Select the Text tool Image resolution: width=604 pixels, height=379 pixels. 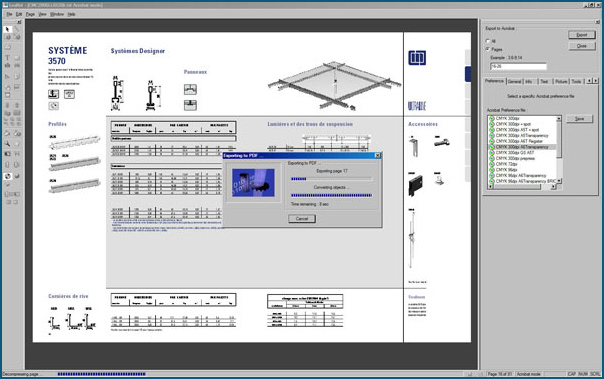pyautogui.click(x=7, y=57)
